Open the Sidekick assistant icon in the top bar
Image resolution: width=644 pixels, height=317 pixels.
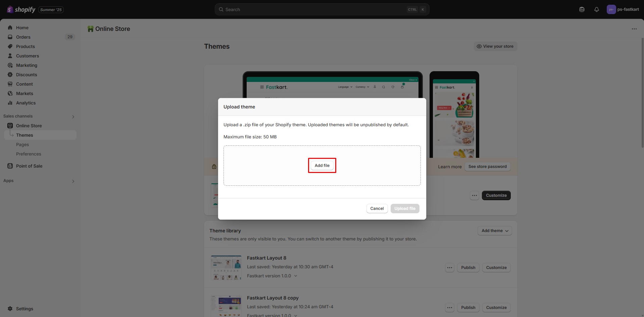582,9
